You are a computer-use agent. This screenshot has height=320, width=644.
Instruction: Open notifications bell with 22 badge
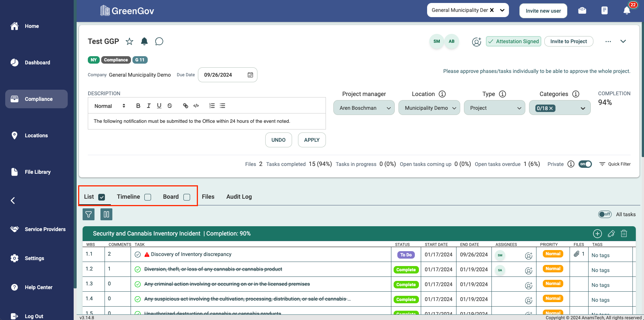627,10
